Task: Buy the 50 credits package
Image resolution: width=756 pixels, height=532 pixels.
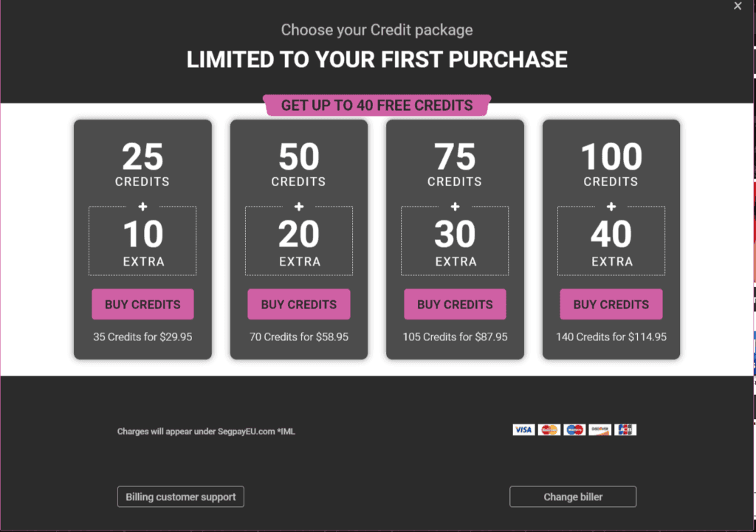Action: point(299,304)
